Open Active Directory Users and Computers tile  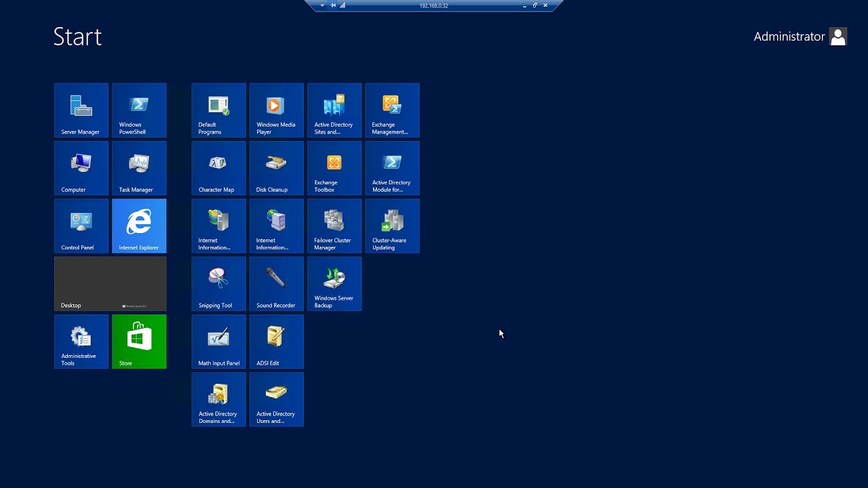click(x=277, y=399)
